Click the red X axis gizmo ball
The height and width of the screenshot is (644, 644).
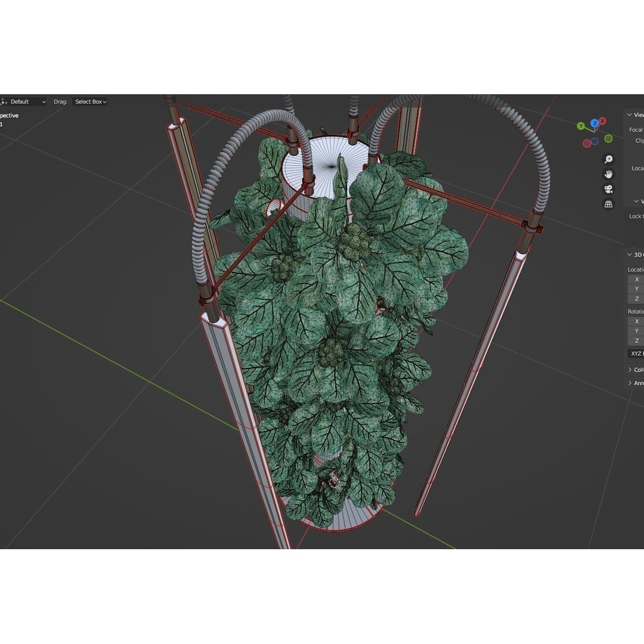tap(602, 120)
